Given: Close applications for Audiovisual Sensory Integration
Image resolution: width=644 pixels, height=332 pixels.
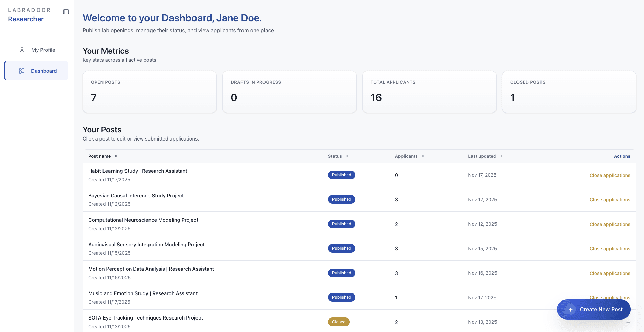Looking at the screenshot, I should click(610, 249).
